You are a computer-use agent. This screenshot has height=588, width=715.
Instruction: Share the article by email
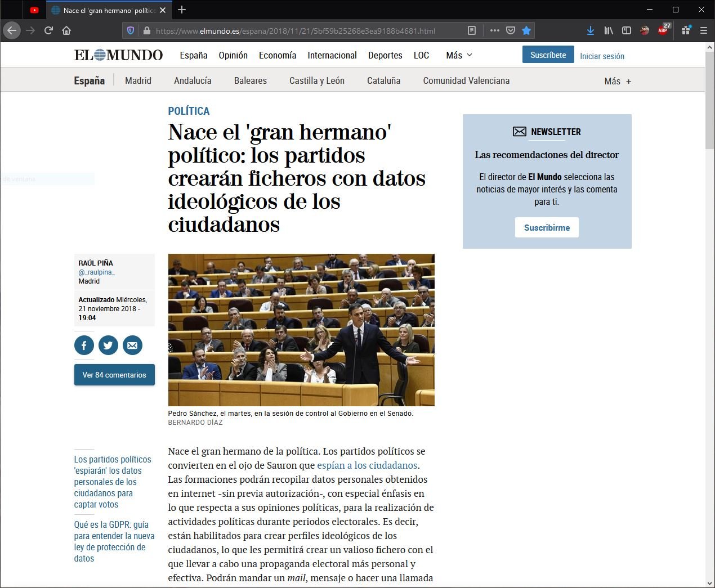(x=132, y=345)
